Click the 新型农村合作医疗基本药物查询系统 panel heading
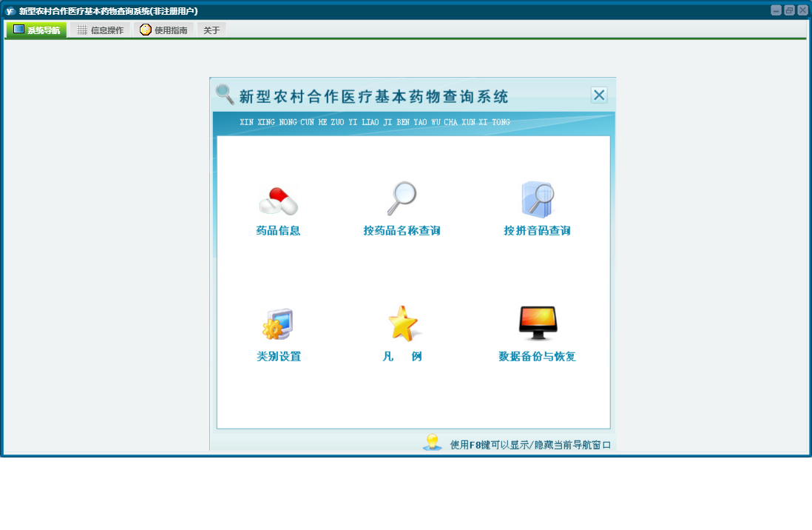Viewport: 812px width, 530px height. [374, 96]
